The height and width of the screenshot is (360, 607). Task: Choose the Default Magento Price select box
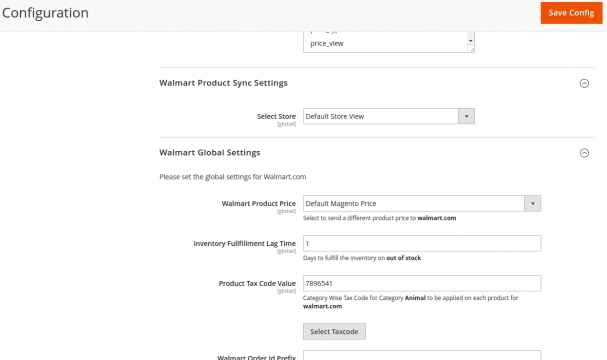click(422, 204)
